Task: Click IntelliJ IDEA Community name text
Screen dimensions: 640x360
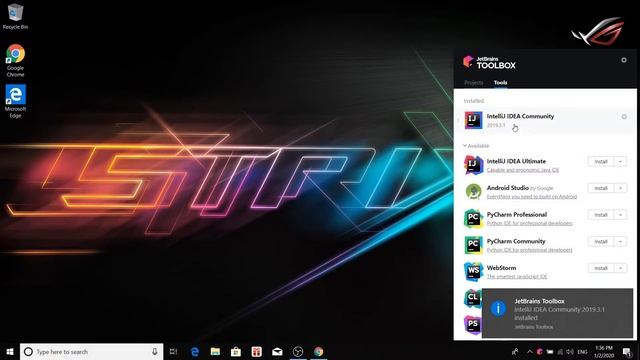Action: pos(520,116)
